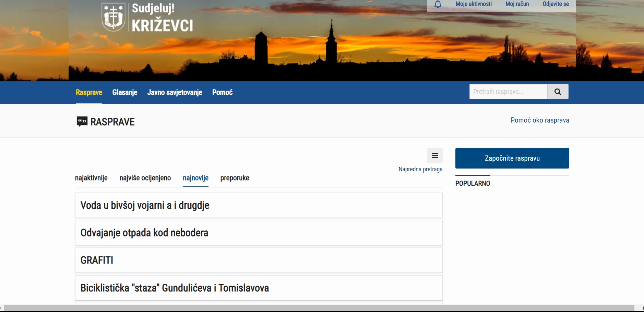Screen dimensions: 644x312
Task: Show the preporuke tab
Action: point(235,178)
